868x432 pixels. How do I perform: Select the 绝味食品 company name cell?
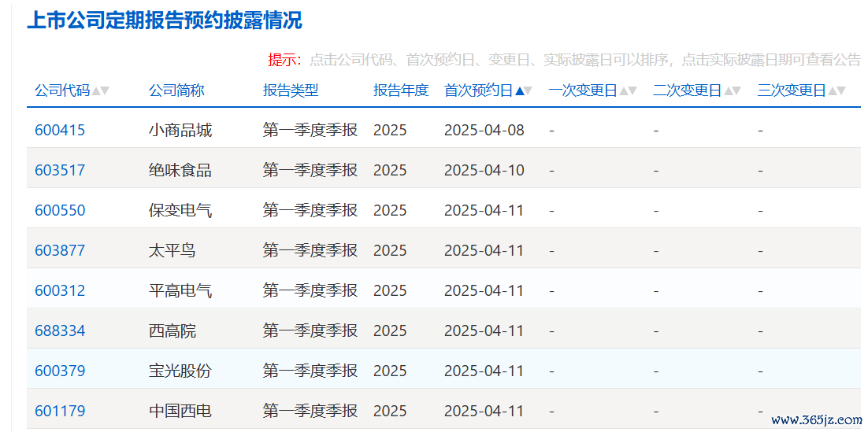[x=180, y=171]
